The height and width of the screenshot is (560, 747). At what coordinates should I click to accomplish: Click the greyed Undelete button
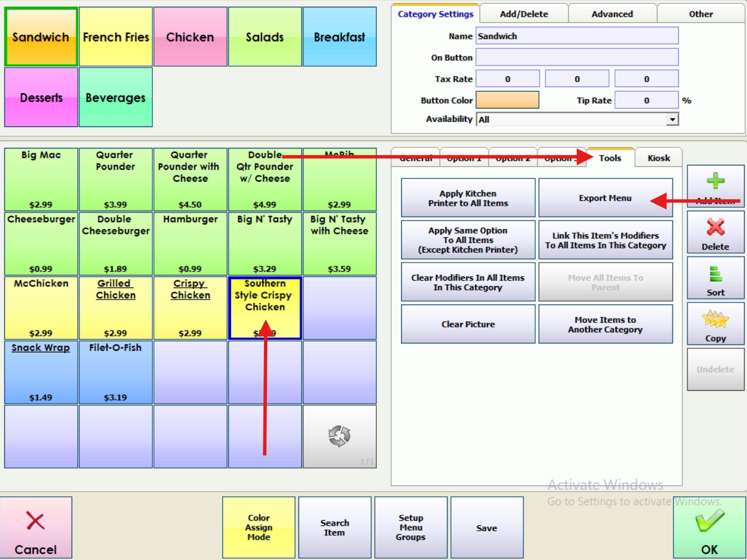(x=715, y=369)
